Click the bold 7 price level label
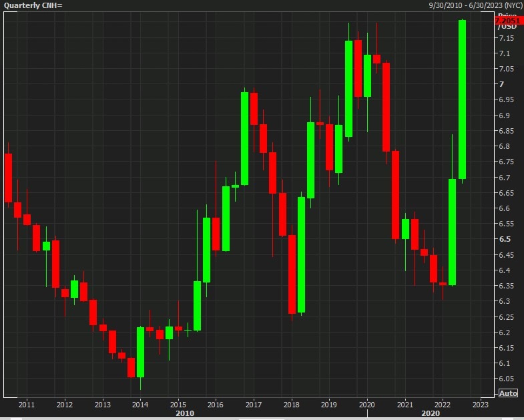This screenshot has width=524, height=420. (x=501, y=84)
